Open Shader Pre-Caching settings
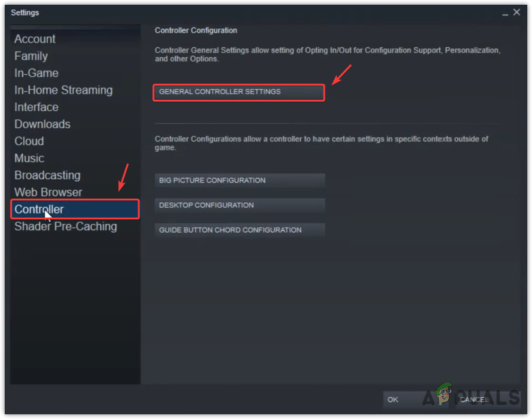Screen dimensions: 532x419 [75, 227]
